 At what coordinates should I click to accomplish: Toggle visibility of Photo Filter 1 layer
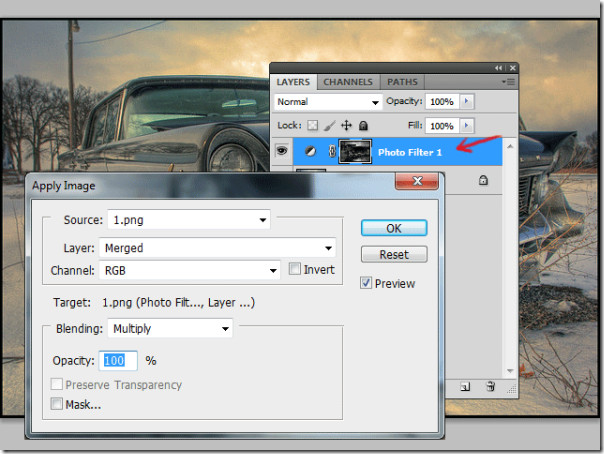(x=282, y=151)
